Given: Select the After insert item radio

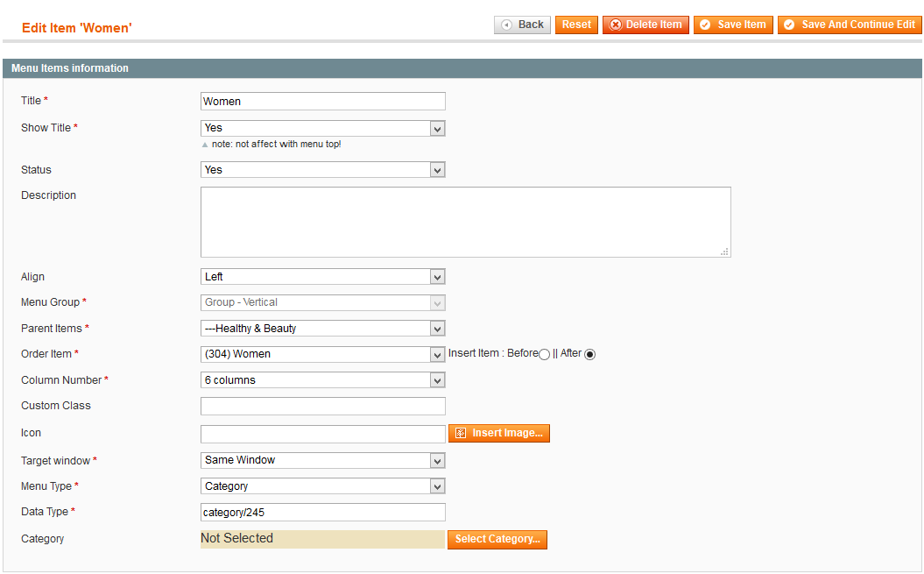Looking at the screenshot, I should coord(589,354).
